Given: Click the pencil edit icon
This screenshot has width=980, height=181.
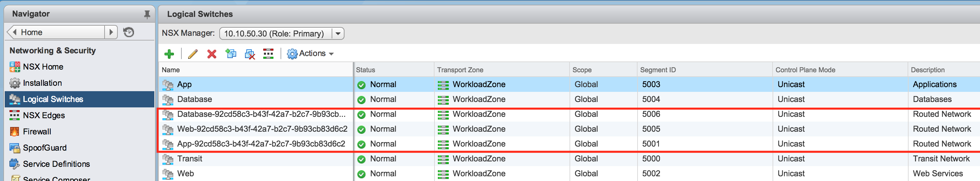Looking at the screenshot, I should tap(193, 54).
